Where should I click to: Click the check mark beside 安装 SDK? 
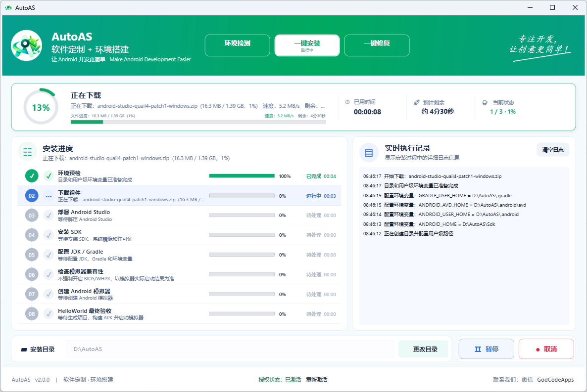click(49, 235)
